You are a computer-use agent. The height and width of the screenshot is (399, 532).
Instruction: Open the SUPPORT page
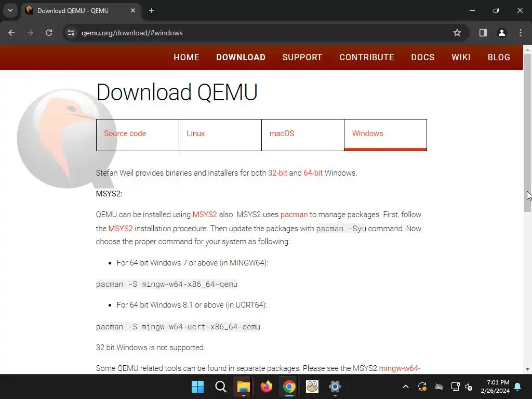click(x=302, y=57)
